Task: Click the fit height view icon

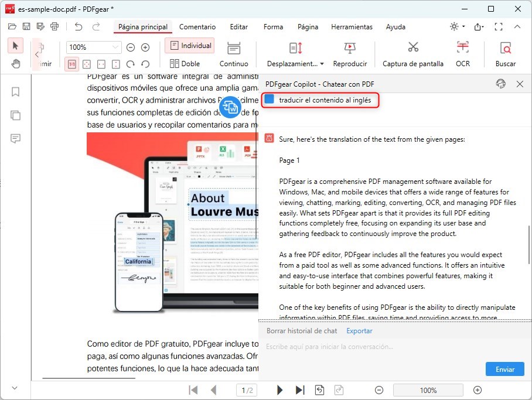Action: pyautogui.click(x=115, y=64)
